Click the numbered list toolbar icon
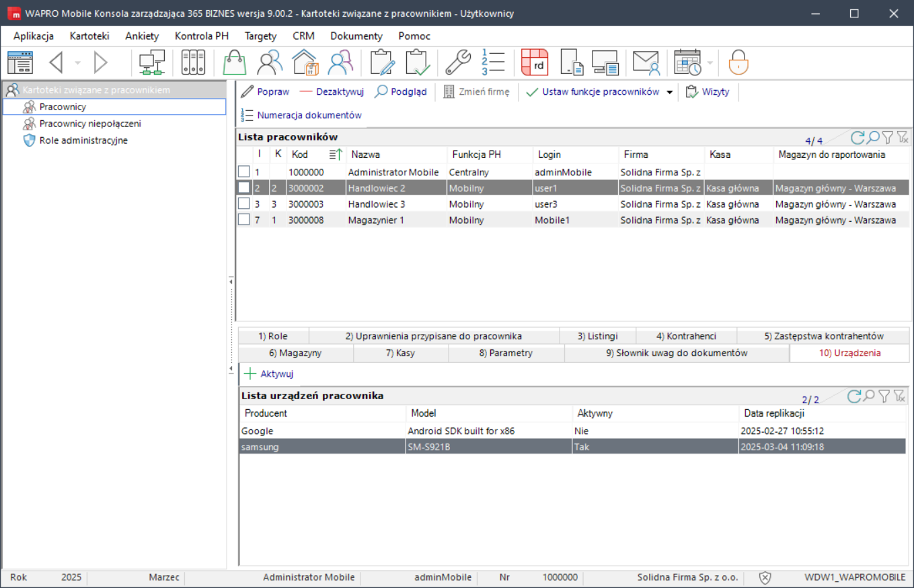 tap(493, 62)
